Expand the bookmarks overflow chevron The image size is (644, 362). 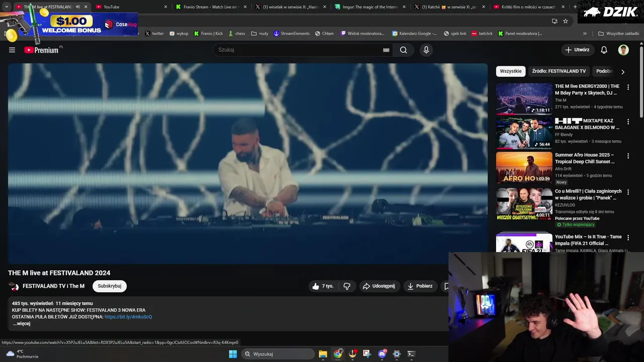(x=585, y=34)
